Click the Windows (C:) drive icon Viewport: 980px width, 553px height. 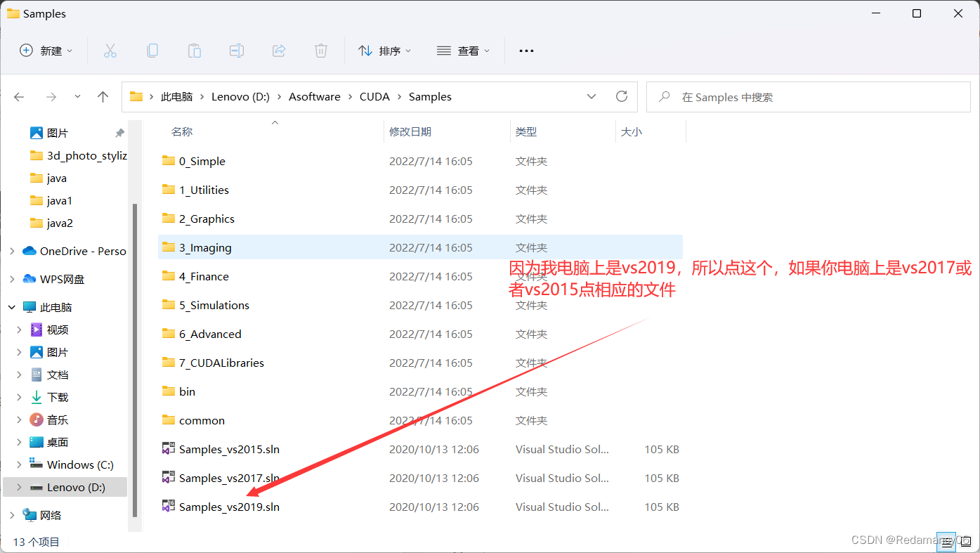click(x=37, y=464)
